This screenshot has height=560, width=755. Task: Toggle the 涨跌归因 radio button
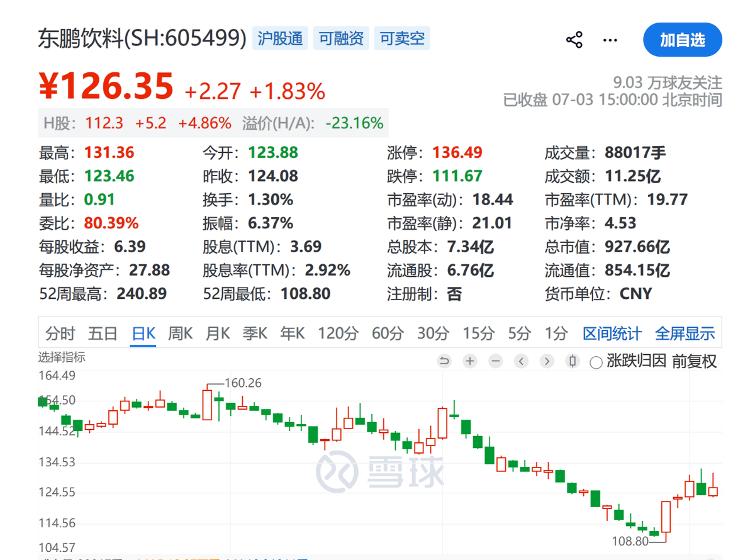[596, 362]
